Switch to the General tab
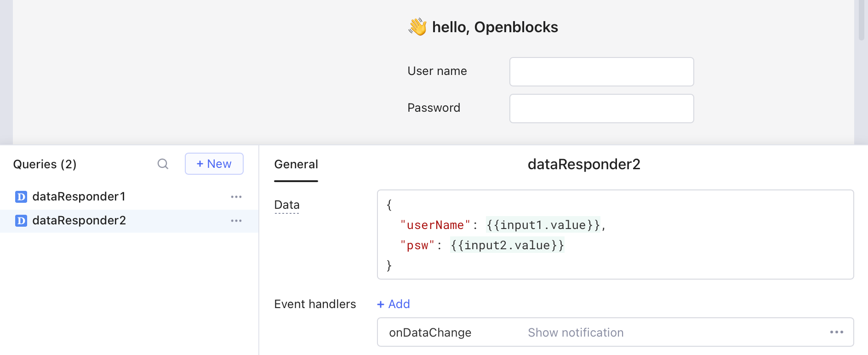The width and height of the screenshot is (868, 355). tap(296, 165)
